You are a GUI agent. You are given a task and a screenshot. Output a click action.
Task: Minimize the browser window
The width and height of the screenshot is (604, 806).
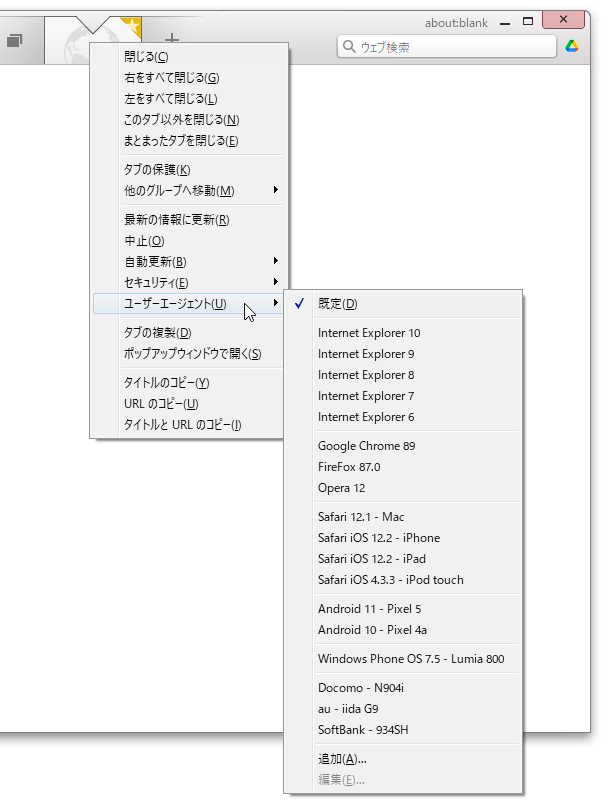pos(505,23)
